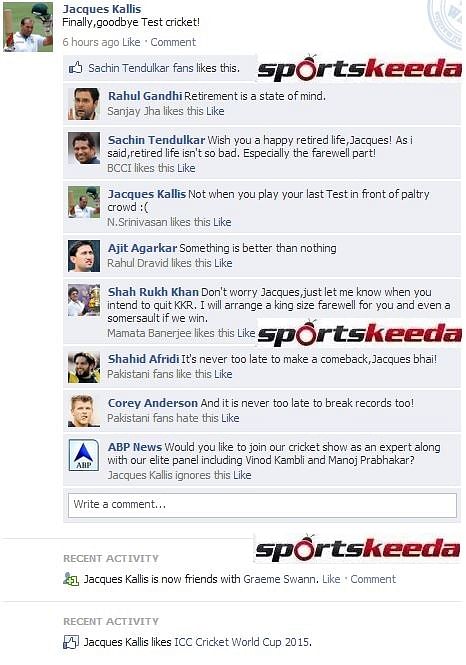The height and width of the screenshot is (665, 466).
Task: Open Rahul Gandhi's avatar thumbnail
Action: pos(84,104)
